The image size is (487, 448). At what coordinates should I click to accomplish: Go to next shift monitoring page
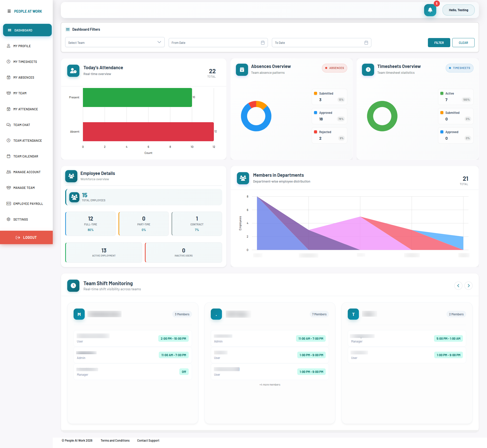[468, 286]
